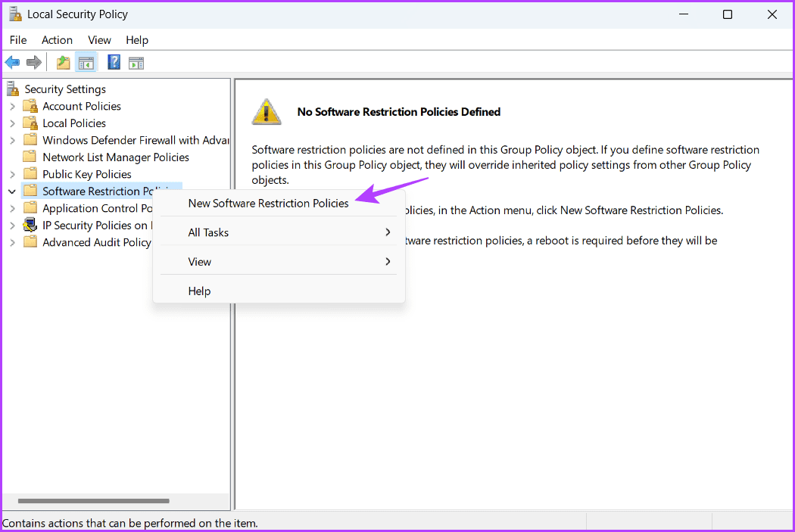795x532 pixels.
Task: Select the Account Policies tree label
Action: pos(82,106)
